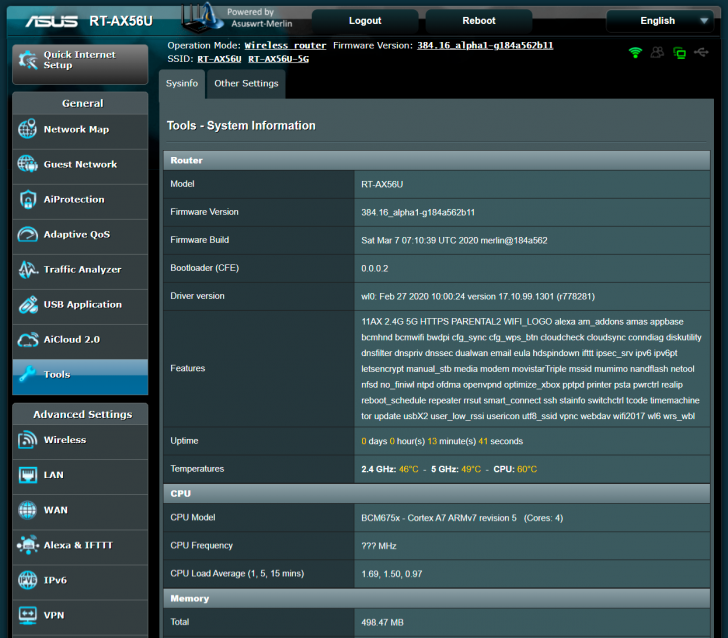
Task: Click the Alexa & IFTTT icon
Action: [x=28, y=545]
